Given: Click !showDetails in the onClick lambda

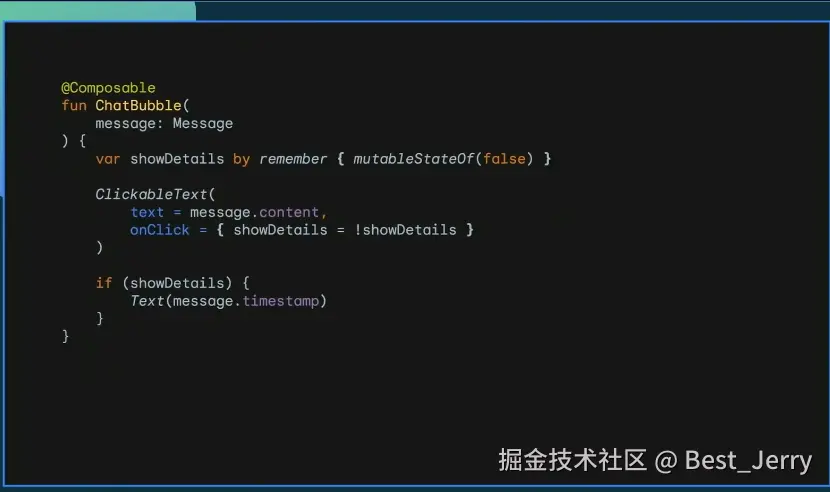Looking at the screenshot, I should tap(405, 230).
